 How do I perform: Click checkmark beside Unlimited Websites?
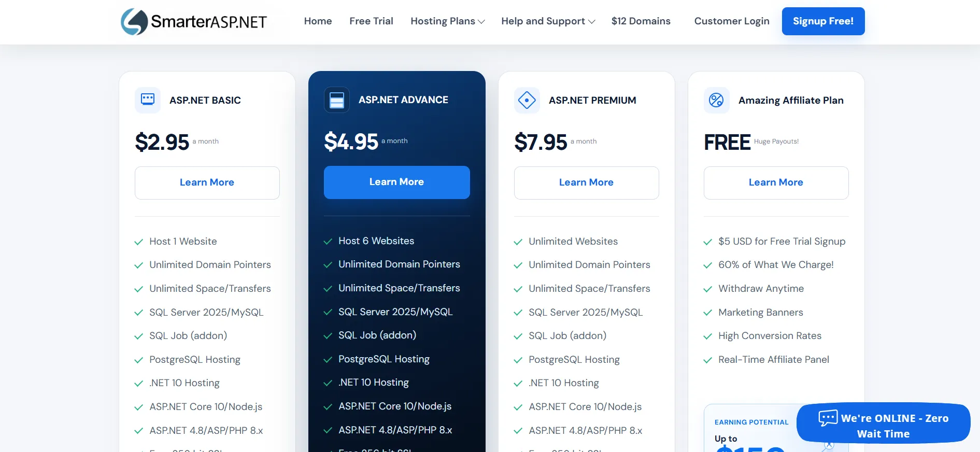coord(518,242)
